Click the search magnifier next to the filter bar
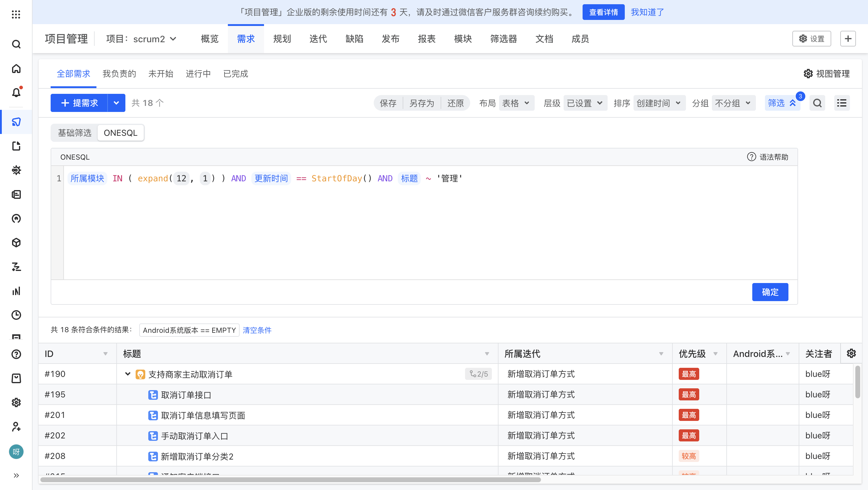Image resolution: width=868 pixels, height=490 pixels. (817, 103)
